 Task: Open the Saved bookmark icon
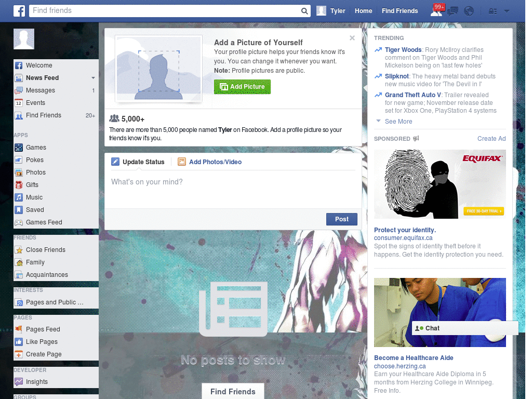coord(19,210)
